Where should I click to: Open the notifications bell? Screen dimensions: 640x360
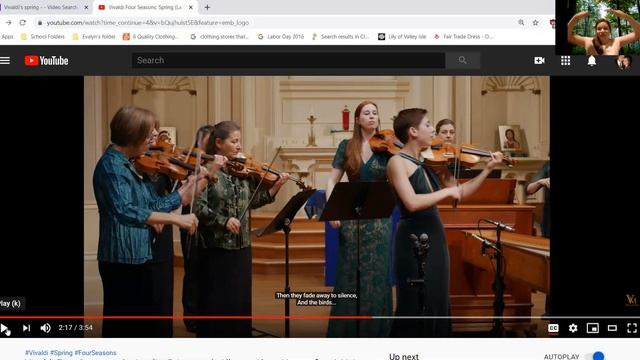(x=591, y=61)
